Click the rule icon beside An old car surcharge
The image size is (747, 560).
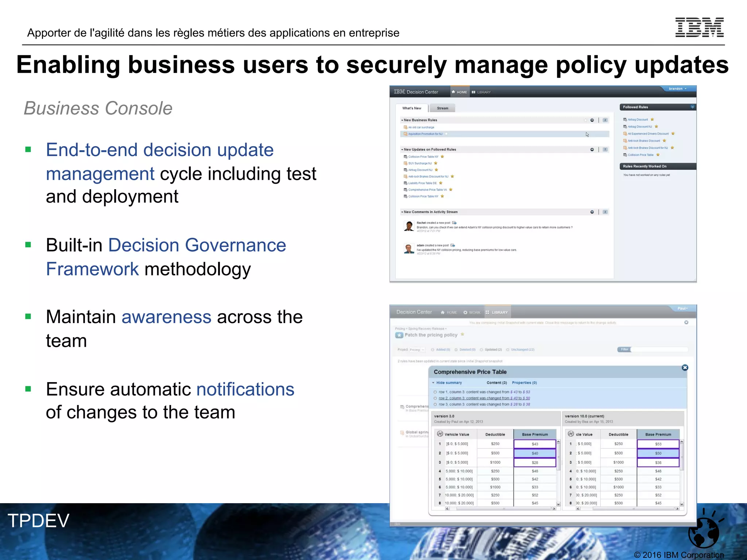tap(405, 127)
